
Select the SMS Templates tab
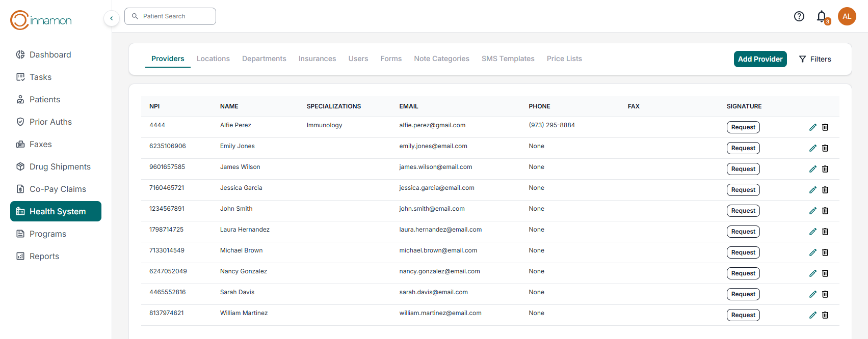point(508,59)
